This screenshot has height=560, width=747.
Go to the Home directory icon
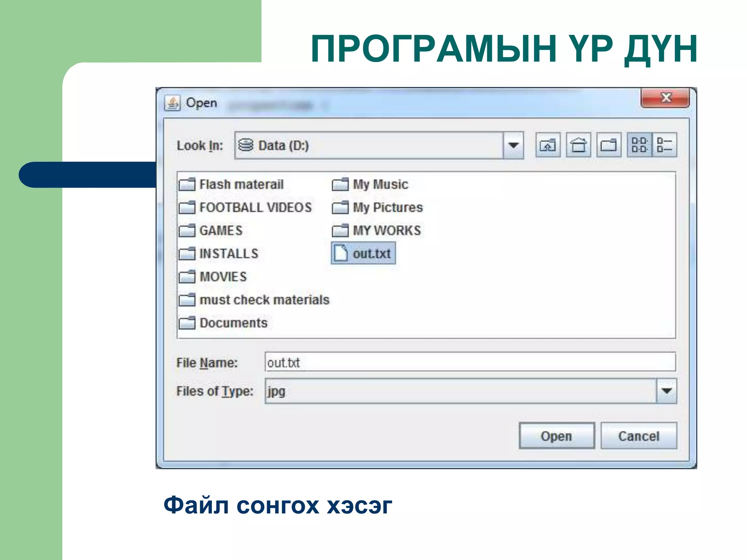tap(578, 145)
